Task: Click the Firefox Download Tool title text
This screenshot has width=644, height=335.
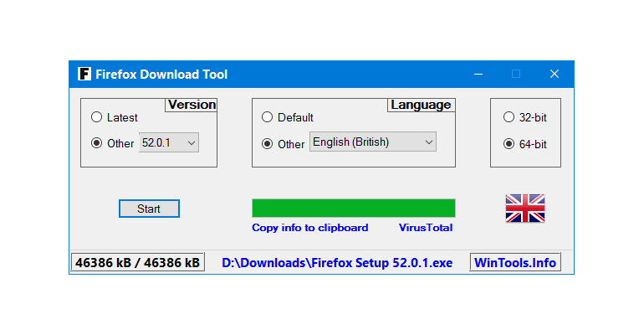Action: [161, 75]
